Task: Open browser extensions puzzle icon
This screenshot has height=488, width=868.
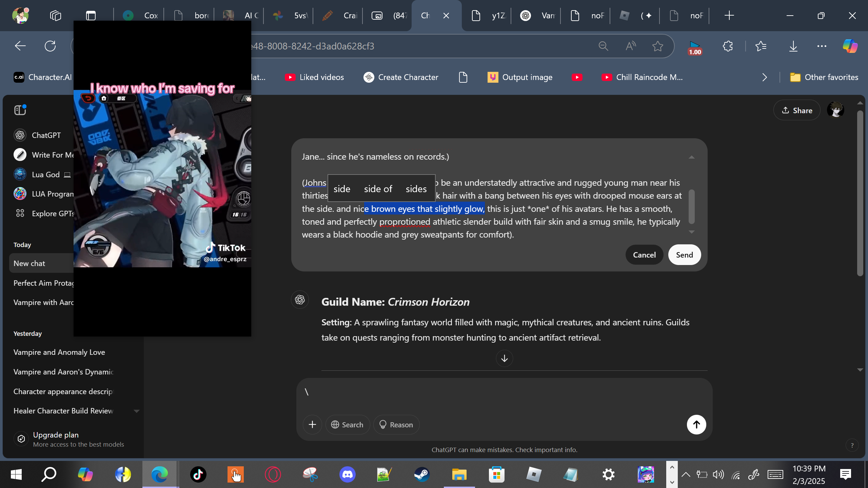Action: point(728,46)
